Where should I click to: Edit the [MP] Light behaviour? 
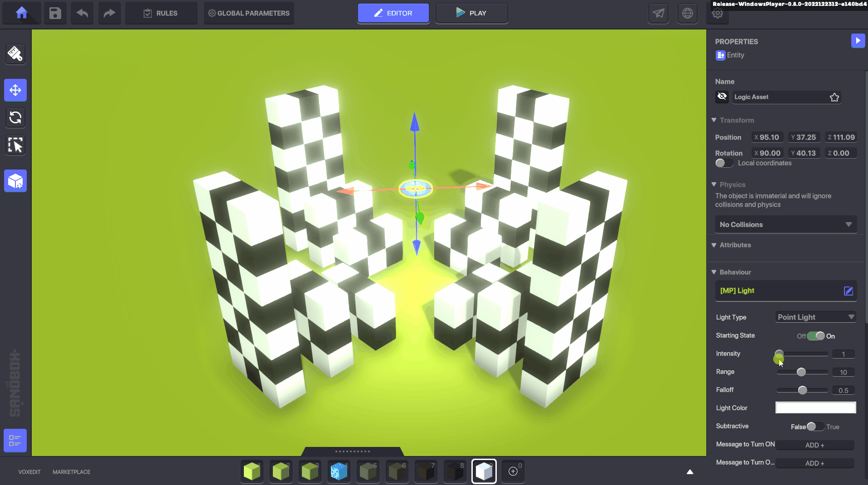click(x=848, y=291)
